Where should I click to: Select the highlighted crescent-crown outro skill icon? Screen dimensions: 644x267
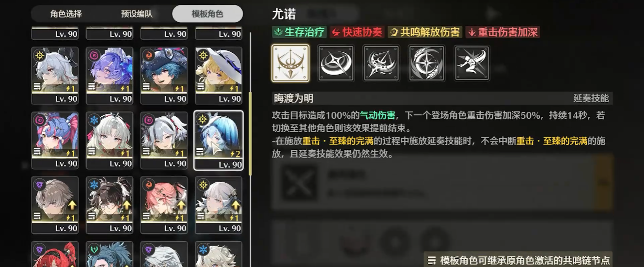point(290,63)
